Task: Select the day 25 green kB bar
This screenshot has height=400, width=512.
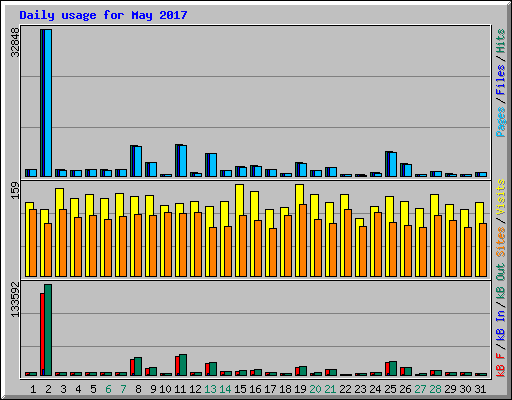Action: click(x=393, y=368)
